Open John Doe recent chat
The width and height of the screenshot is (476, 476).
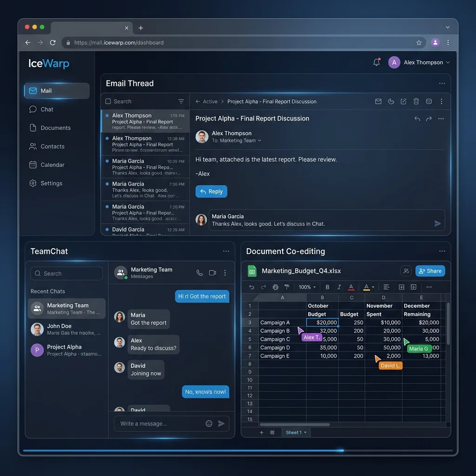(66, 330)
